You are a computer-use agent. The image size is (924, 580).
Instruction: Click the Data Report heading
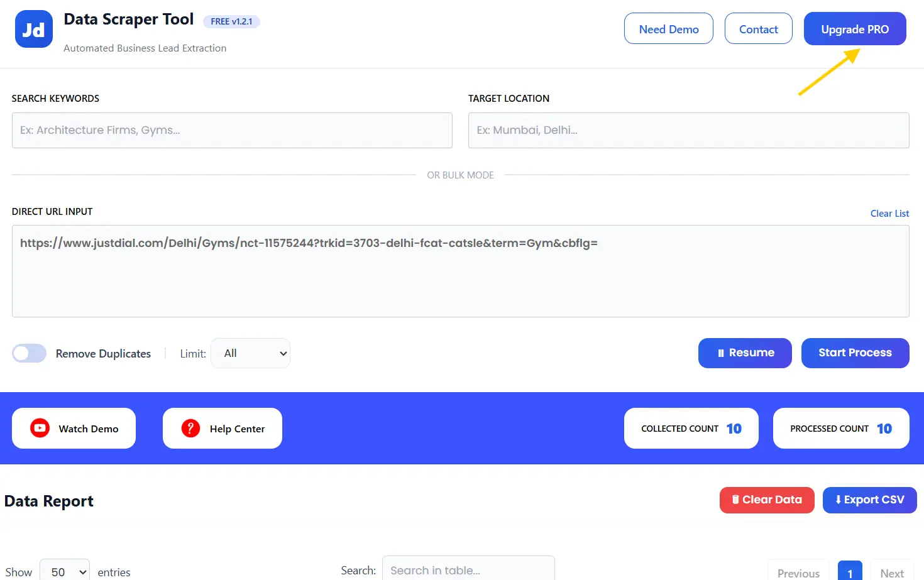49,501
